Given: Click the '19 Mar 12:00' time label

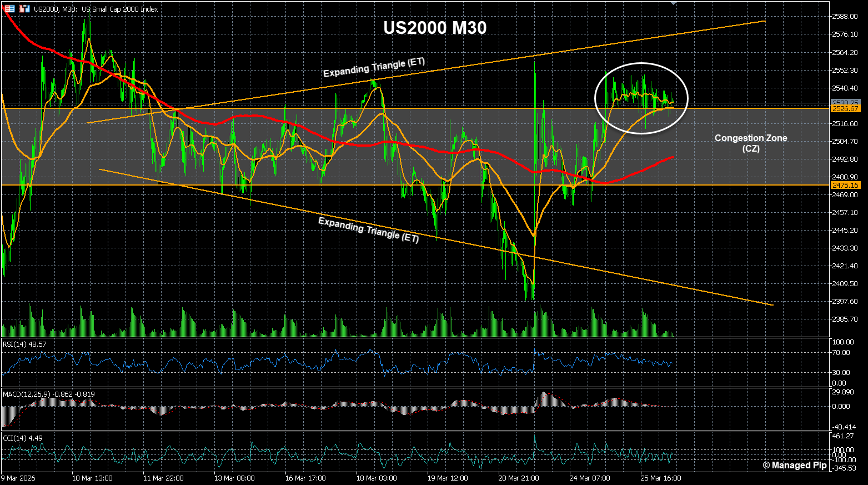Looking at the screenshot, I should [448, 478].
